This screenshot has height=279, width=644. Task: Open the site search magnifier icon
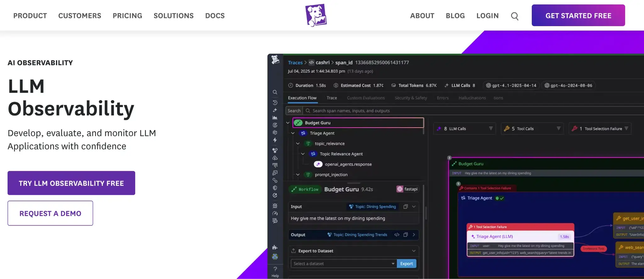(x=514, y=16)
